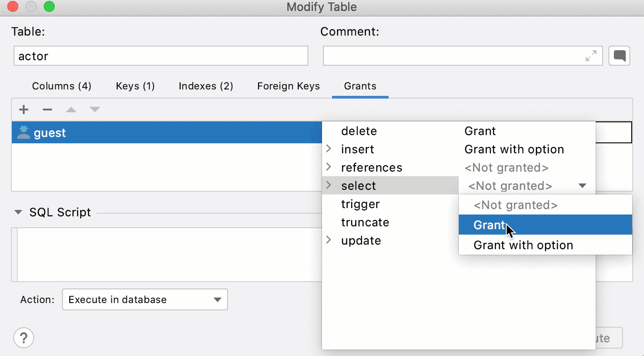Click the truncate privilege entry
This screenshot has width=644, height=356.
click(x=365, y=222)
